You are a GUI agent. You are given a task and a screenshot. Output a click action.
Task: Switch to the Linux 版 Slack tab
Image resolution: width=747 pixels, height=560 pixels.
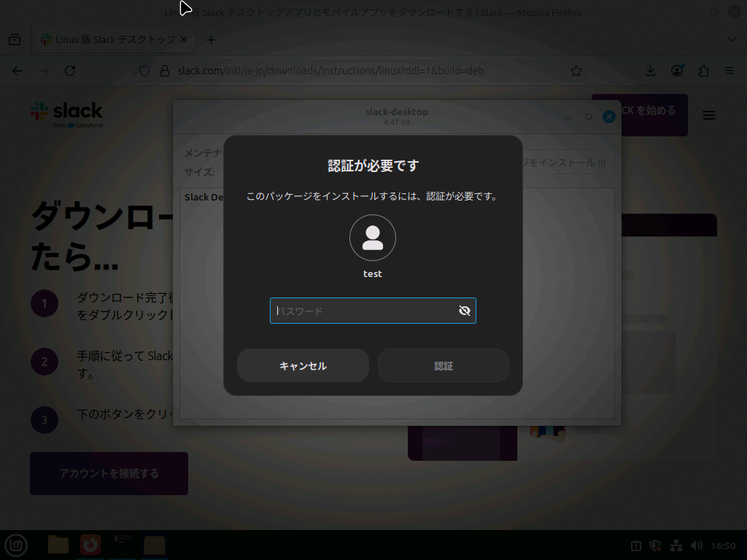pos(109,39)
